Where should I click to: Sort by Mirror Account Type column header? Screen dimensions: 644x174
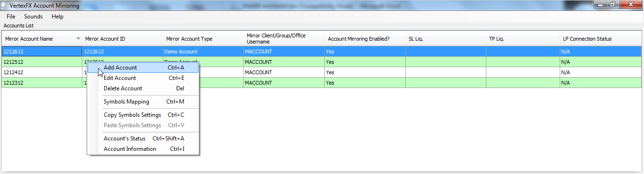pyautogui.click(x=203, y=39)
